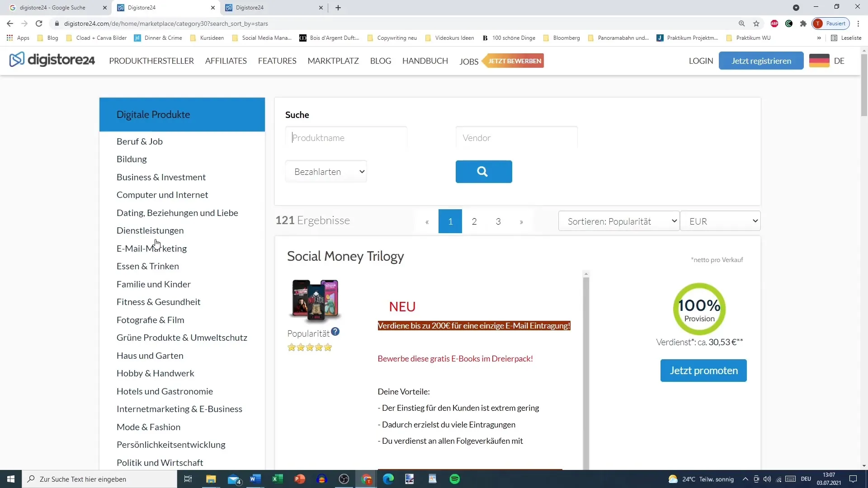Go to results page 3
This screenshot has width=868, height=488.
pyautogui.click(x=498, y=221)
